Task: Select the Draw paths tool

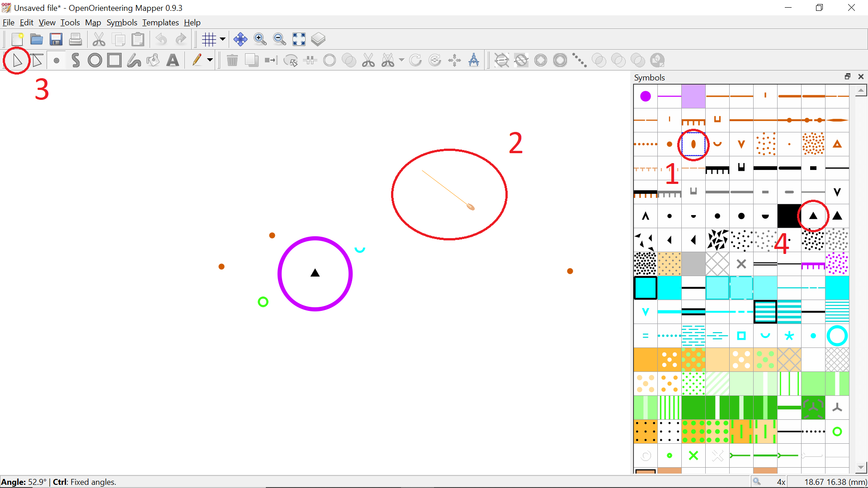Action: (x=75, y=60)
